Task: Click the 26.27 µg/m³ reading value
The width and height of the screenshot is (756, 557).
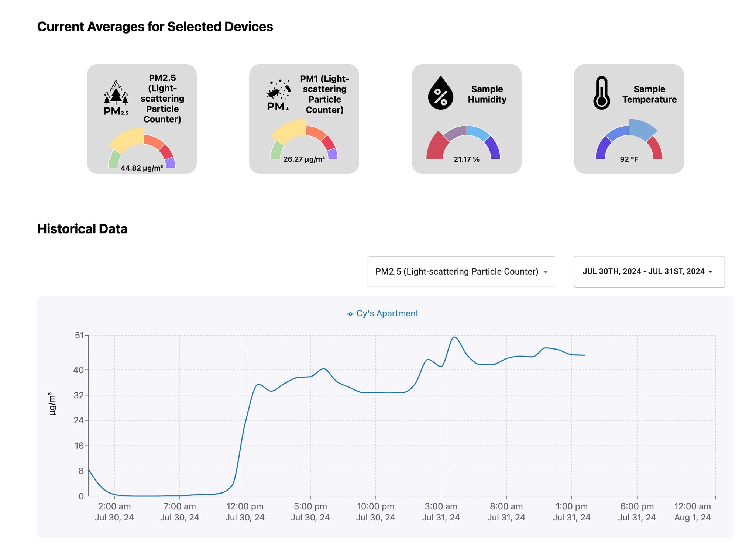Action: (x=304, y=159)
